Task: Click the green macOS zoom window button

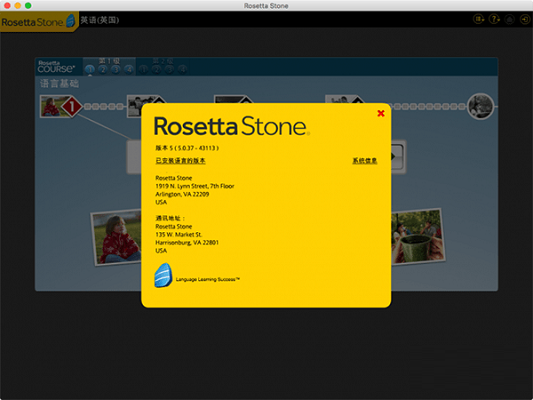Action: point(28,5)
